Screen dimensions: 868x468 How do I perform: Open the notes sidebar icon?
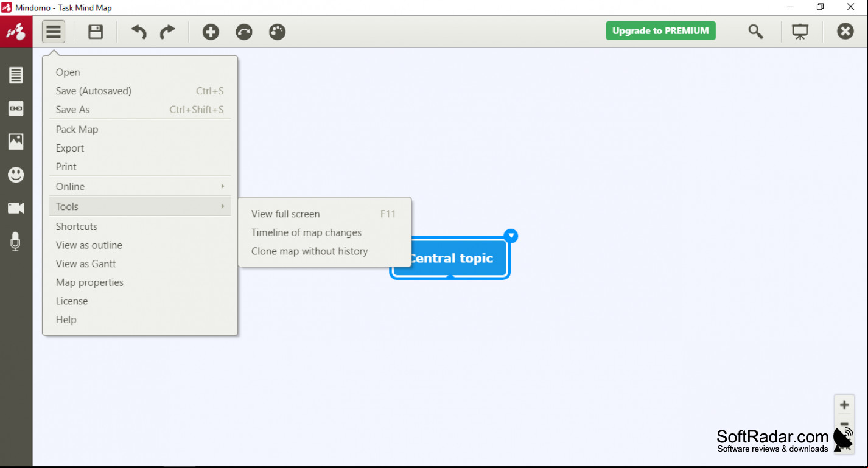pos(16,75)
